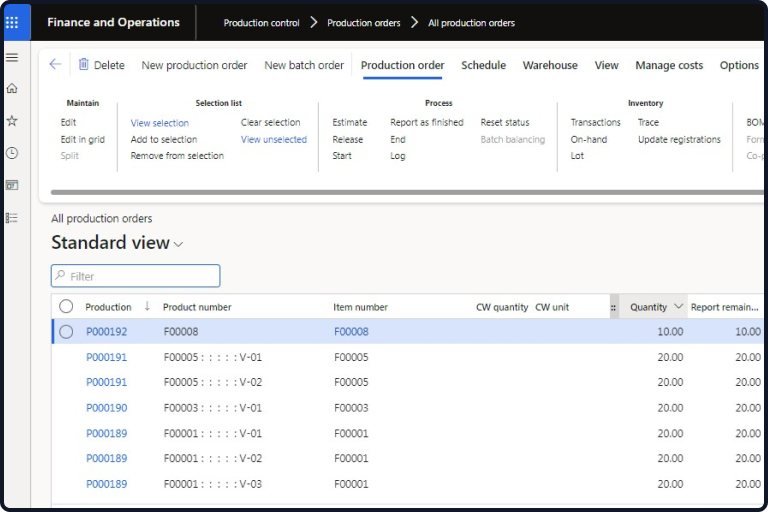
Task: Click Start in Process group
Action: (342, 156)
